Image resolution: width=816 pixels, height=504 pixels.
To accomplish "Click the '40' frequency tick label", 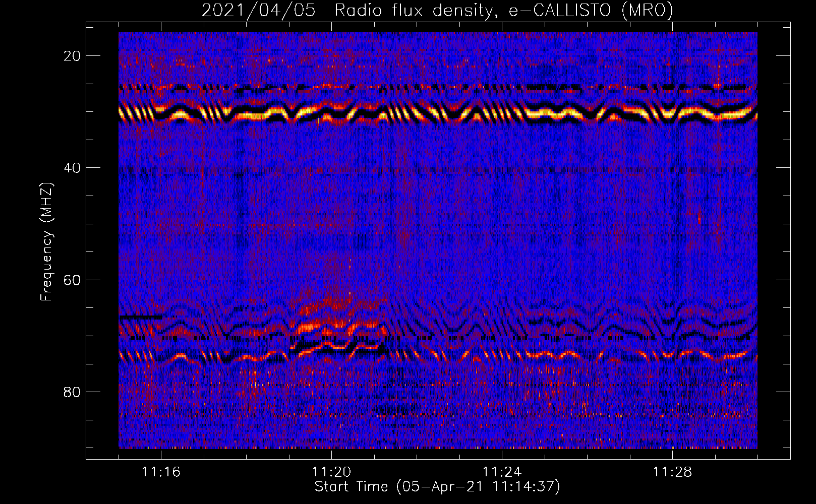I will 73,168.
